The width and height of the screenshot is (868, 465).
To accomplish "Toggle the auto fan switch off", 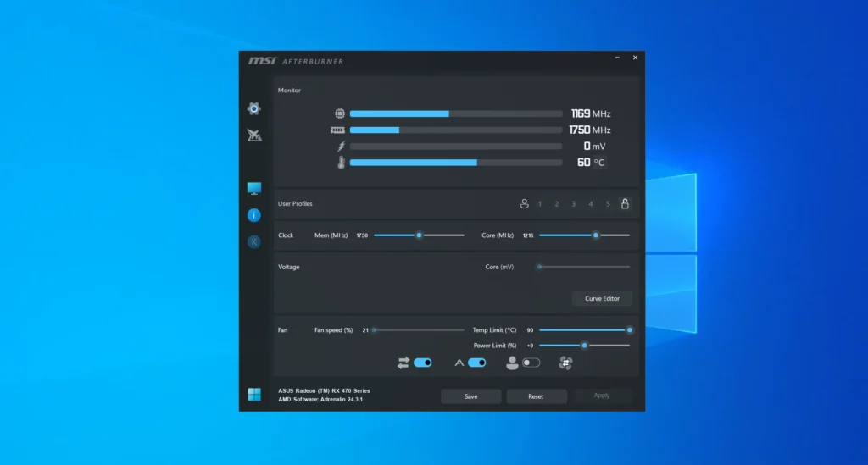I will pos(476,363).
